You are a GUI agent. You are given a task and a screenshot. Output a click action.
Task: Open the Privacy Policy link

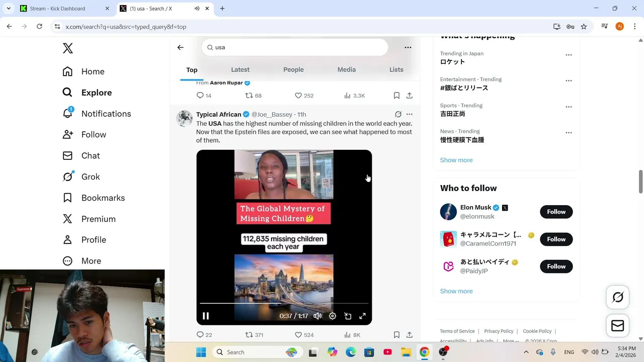(499, 331)
